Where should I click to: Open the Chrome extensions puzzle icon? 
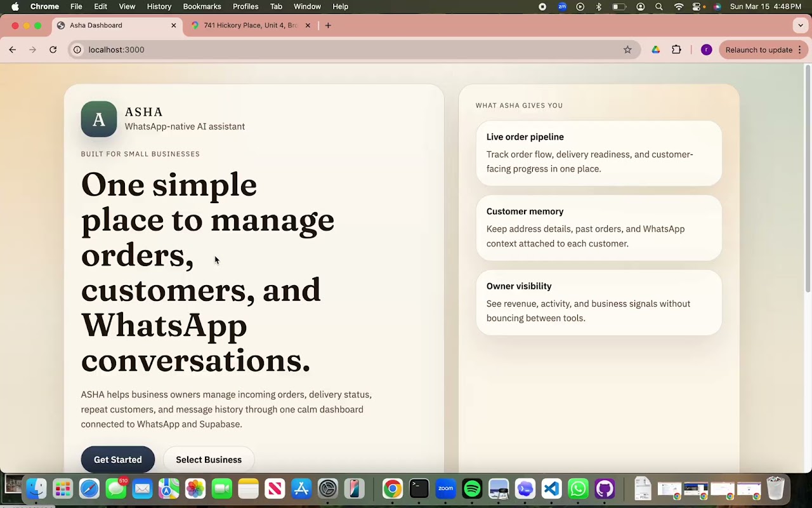[x=676, y=50]
